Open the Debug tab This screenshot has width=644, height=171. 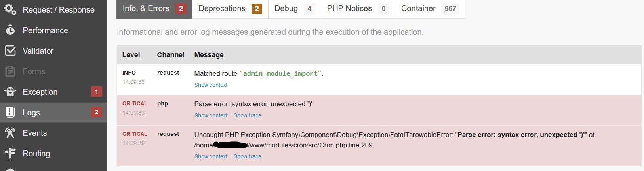click(292, 9)
